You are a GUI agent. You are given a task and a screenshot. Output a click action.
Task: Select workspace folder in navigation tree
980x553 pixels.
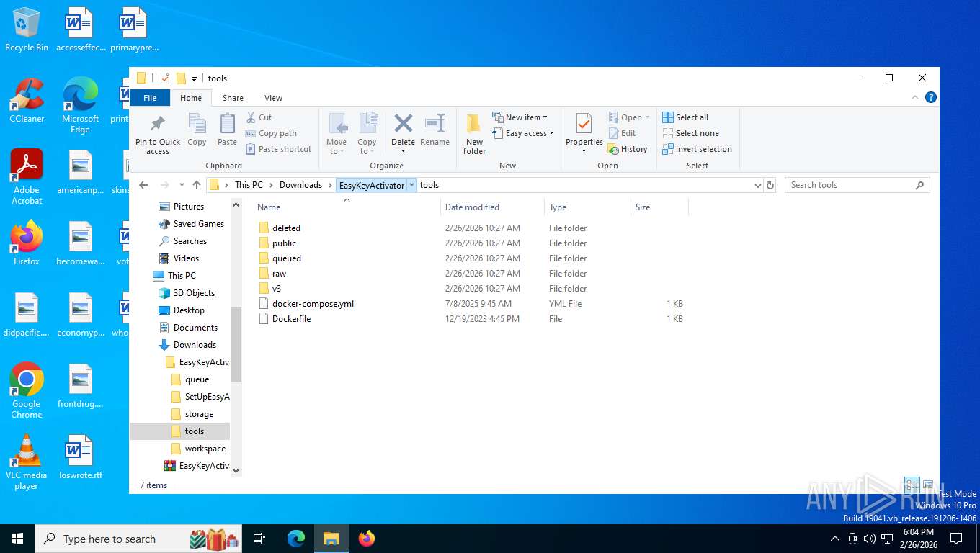[x=205, y=449]
